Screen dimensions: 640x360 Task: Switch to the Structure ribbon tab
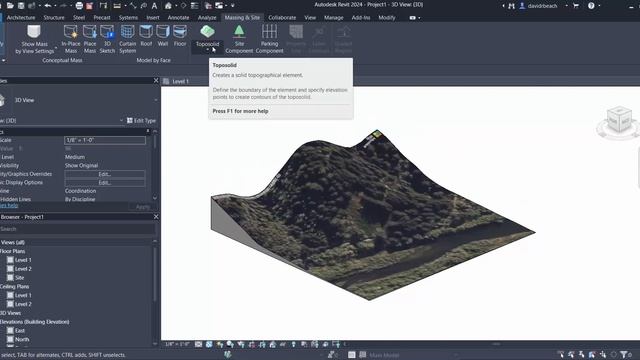tap(54, 18)
